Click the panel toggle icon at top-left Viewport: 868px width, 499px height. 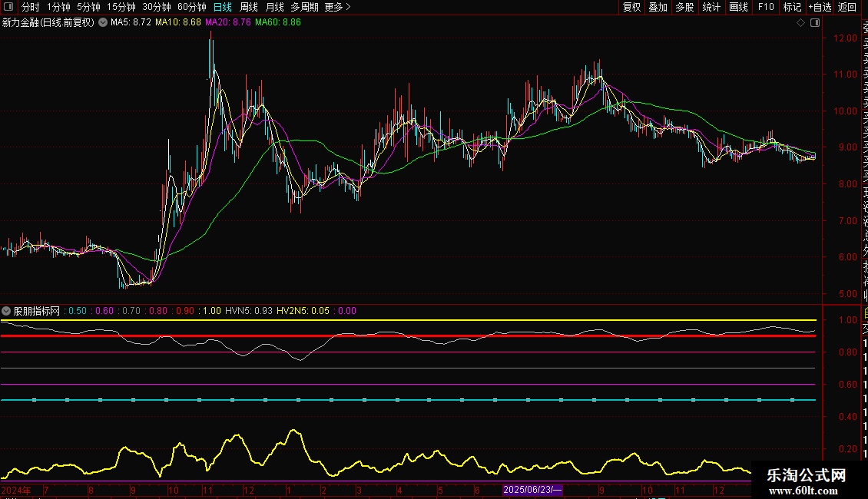point(8,7)
